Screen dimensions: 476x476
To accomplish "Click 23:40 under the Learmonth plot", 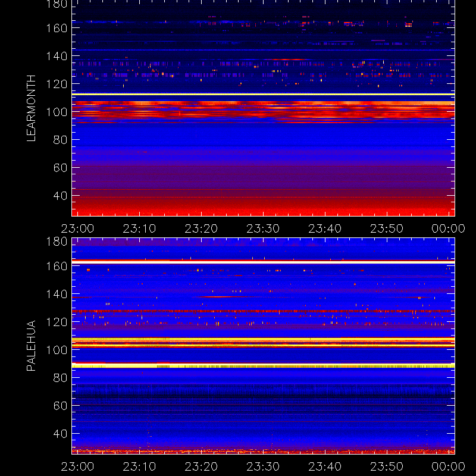I will click(325, 228).
